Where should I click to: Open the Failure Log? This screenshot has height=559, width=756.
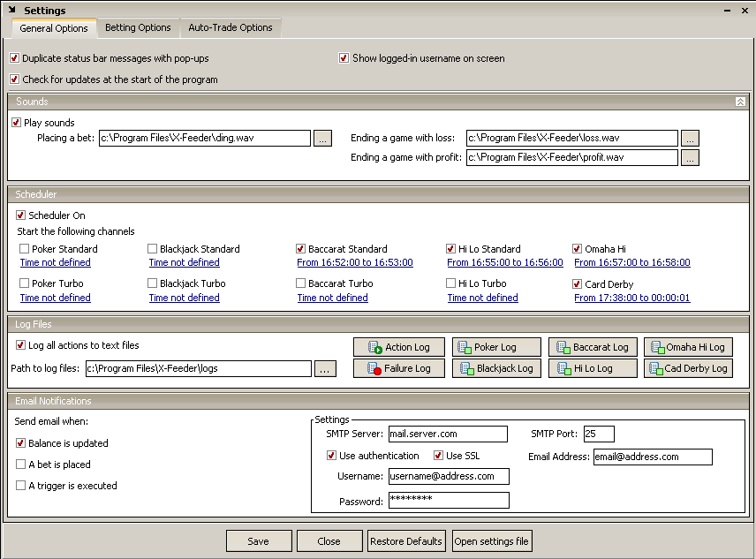pyautogui.click(x=398, y=368)
